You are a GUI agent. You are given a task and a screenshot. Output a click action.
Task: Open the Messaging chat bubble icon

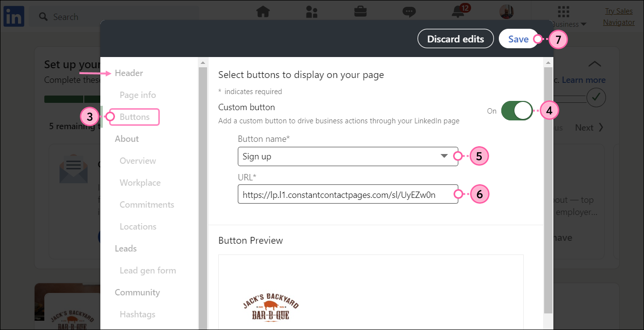409,11
